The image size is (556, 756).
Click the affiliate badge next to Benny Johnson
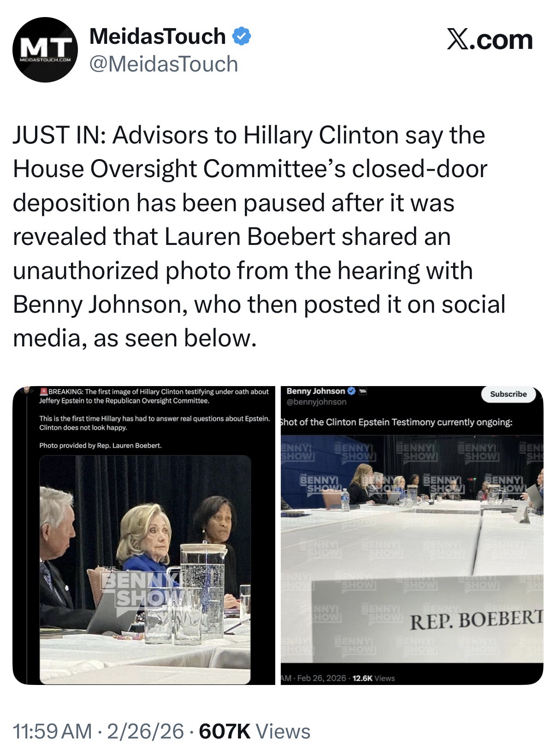point(362,392)
